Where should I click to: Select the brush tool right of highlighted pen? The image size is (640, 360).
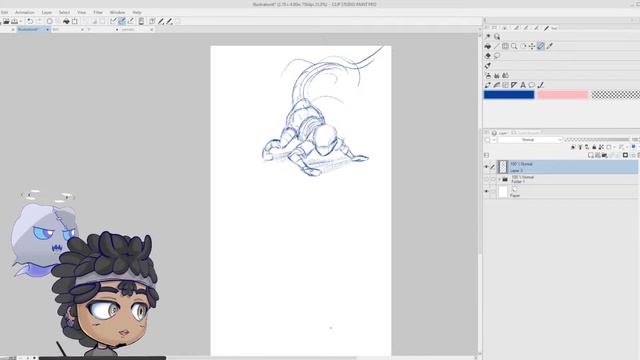[x=550, y=46]
